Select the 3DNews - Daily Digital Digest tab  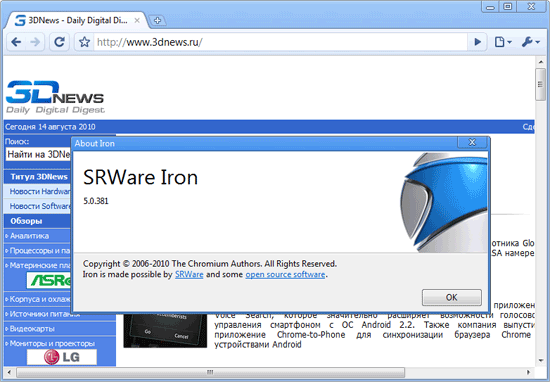[x=77, y=20]
